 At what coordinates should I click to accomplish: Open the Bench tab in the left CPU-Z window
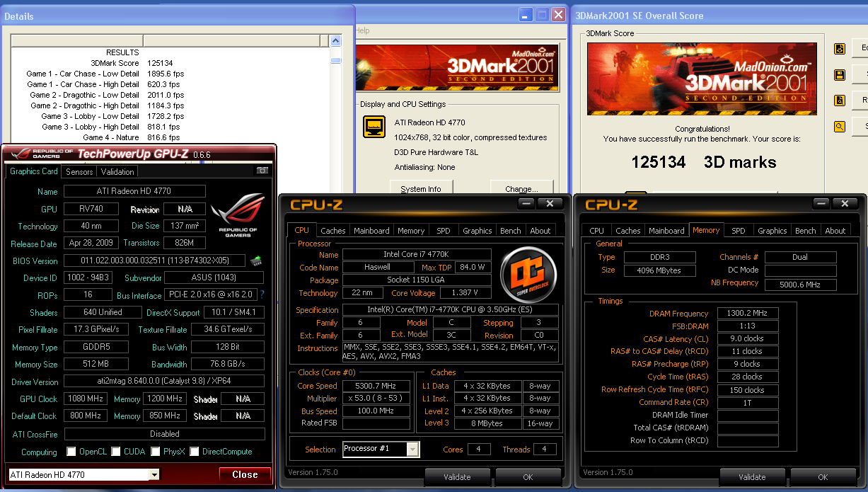pyautogui.click(x=511, y=231)
